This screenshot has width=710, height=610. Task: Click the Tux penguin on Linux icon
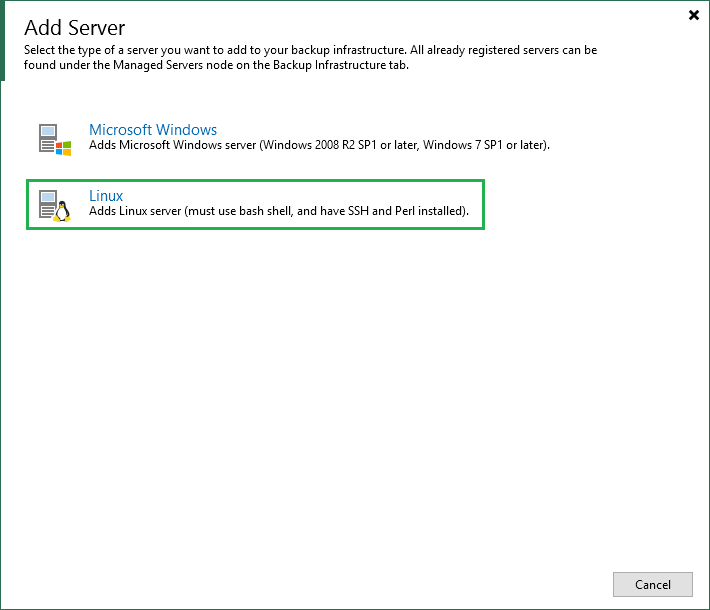(x=63, y=212)
